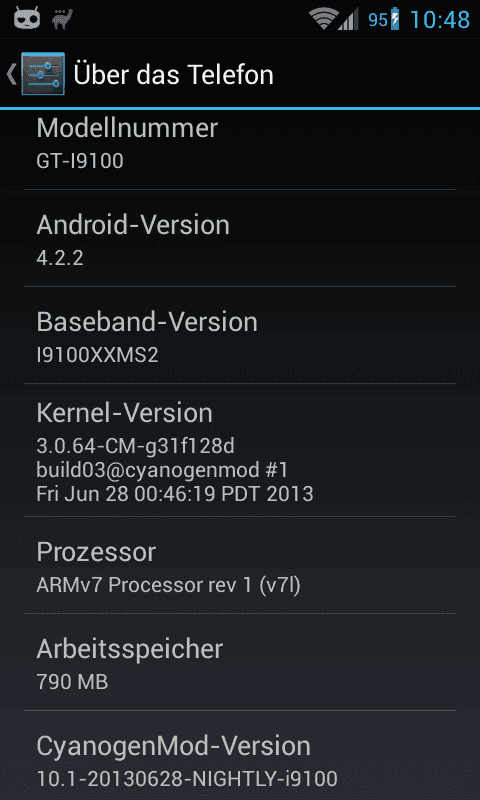Screen dimensions: 480x800
Task: Tap the battery percentage 95 indicator
Action: tap(378, 20)
